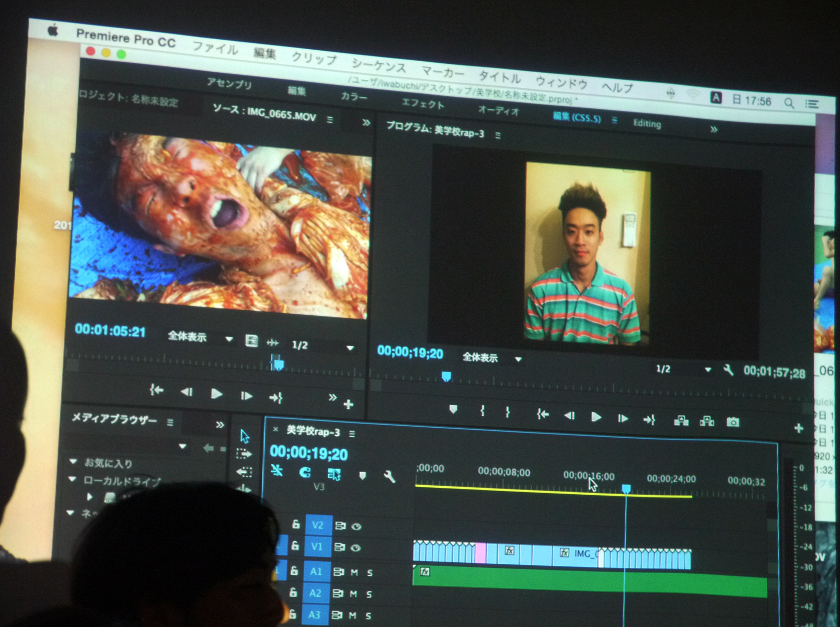Screen dimensions: 840x627
Task: Toggle lock on V2 track
Action: (295, 524)
